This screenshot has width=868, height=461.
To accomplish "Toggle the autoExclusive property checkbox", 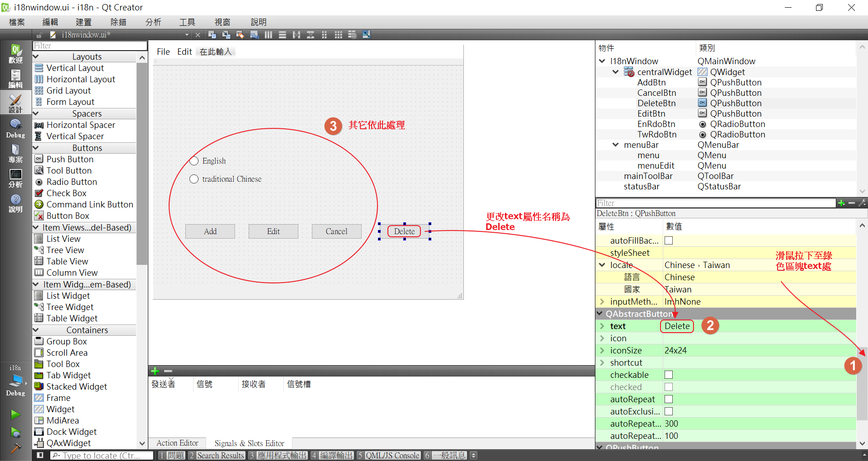I will (x=669, y=411).
